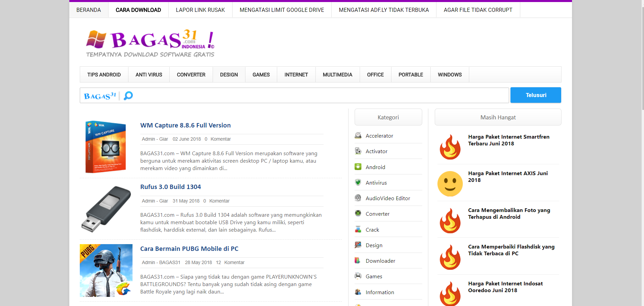Click the PUBG Mobile article thumbnail
The height and width of the screenshot is (306, 644).
[106, 270]
